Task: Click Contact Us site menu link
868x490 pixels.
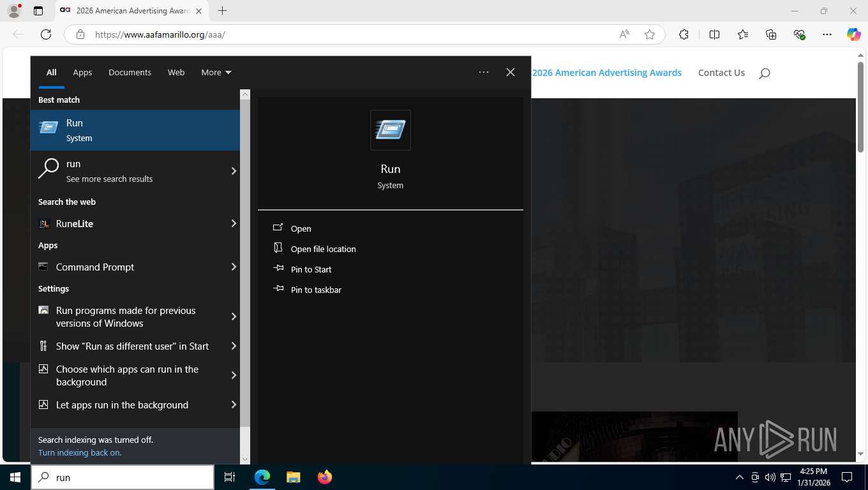Action: pos(721,73)
